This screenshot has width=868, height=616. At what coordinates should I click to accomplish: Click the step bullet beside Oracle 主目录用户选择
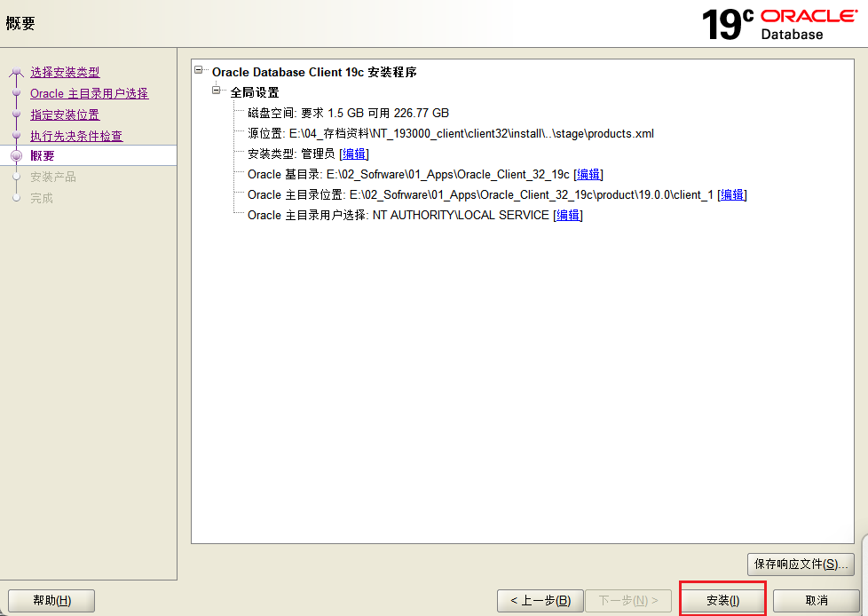coord(17,93)
